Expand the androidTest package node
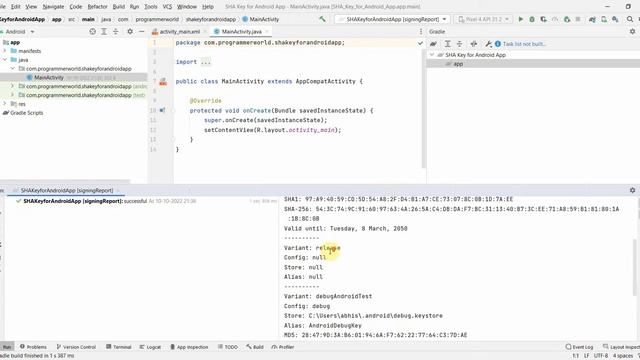This screenshot has width=640, height=360. (13, 86)
